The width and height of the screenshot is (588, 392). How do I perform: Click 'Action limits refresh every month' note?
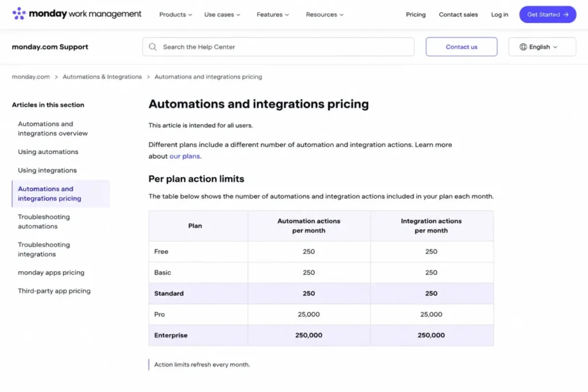tap(202, 364)
